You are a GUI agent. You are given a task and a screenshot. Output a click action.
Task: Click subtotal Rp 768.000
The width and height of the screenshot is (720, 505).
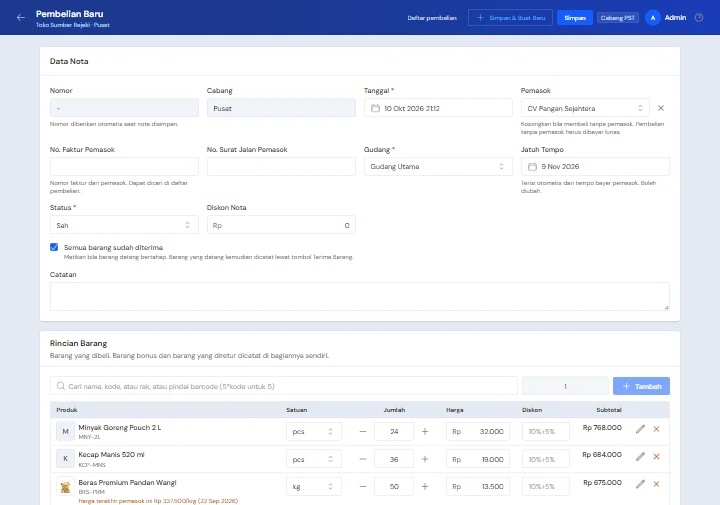pyautogui.click(x=602, y=427)
